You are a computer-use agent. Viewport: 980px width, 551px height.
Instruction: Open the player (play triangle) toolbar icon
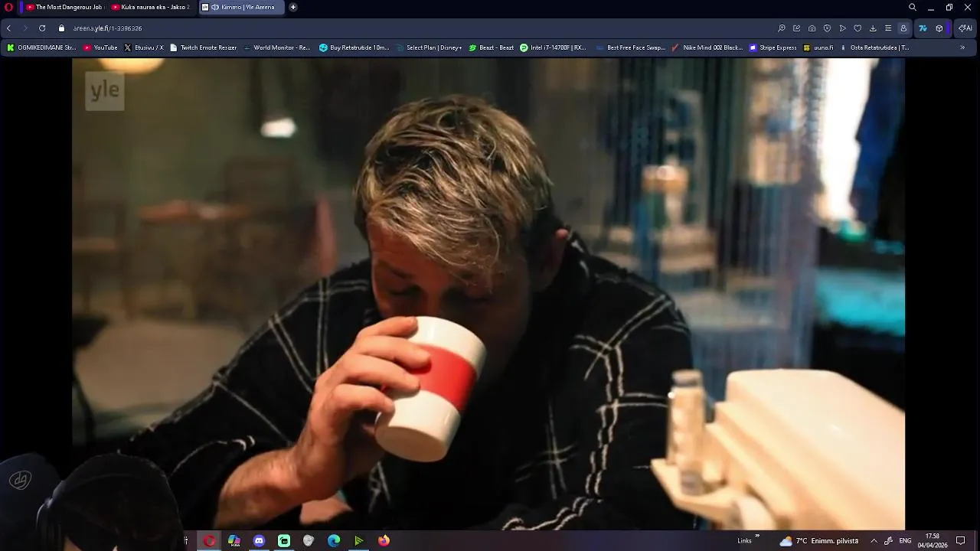click(x=842, y=28)
